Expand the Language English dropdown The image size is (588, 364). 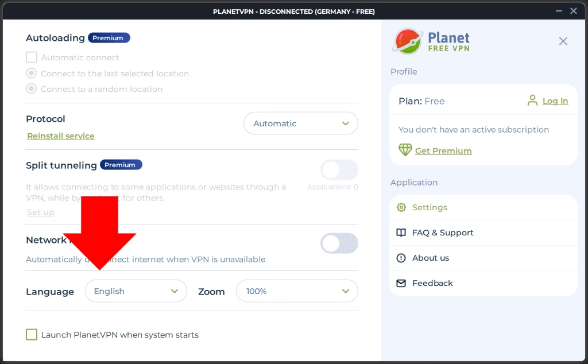click(x=136, y=291)
